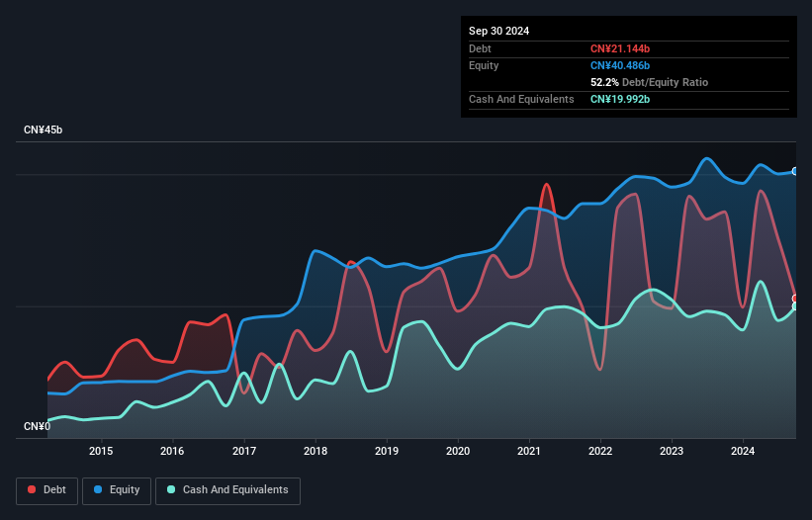
Task: Select the Debt end-point marker on the chart
Action: pos(795,299)
